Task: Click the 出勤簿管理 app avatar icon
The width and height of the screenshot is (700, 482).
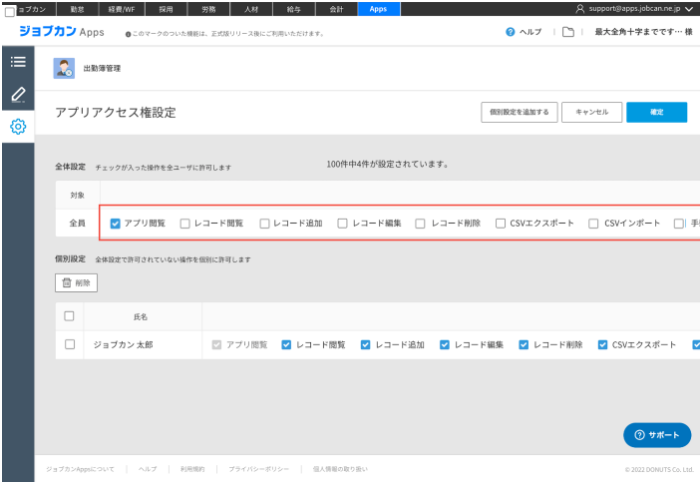Action: pos(63,69)
